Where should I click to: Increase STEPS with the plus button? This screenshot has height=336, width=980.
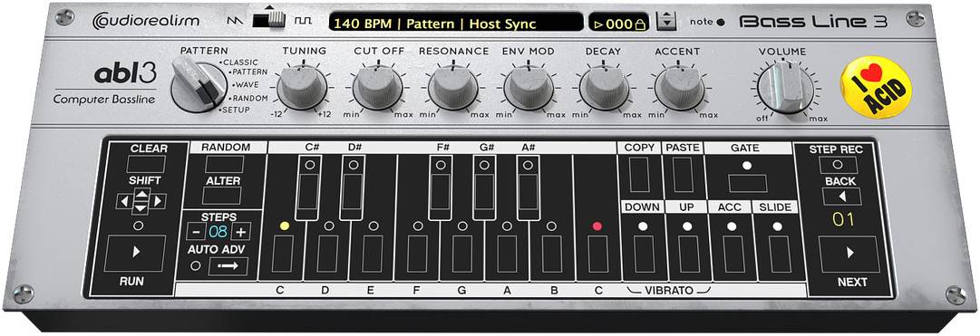click(x=240, y=232)
